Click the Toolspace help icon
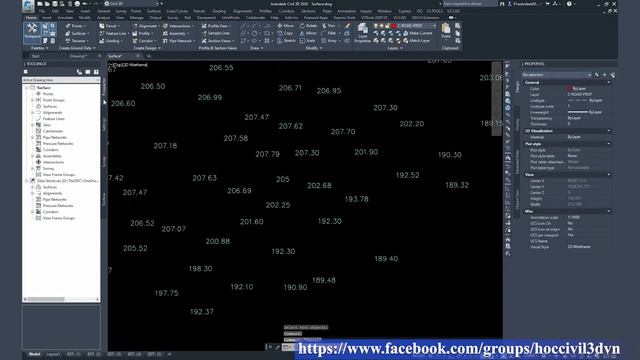Viewport: 640px width, 360px height. click(x=96, y=72)
